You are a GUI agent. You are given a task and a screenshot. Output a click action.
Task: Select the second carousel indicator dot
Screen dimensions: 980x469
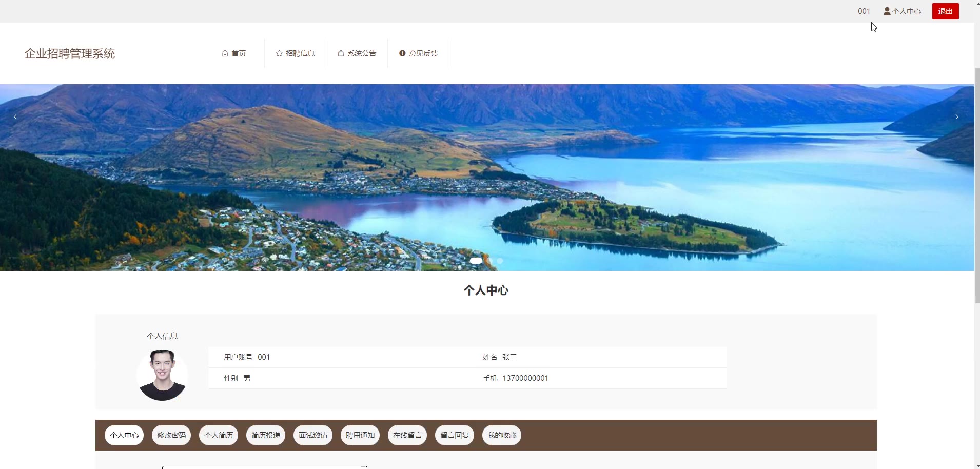489,261
